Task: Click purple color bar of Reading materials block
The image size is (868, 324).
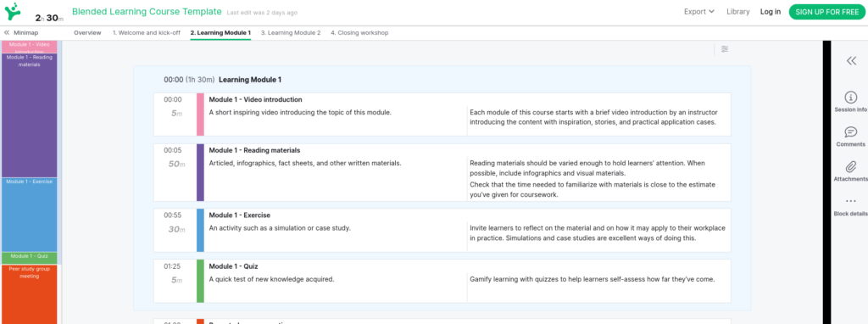Action: [200, 172]
